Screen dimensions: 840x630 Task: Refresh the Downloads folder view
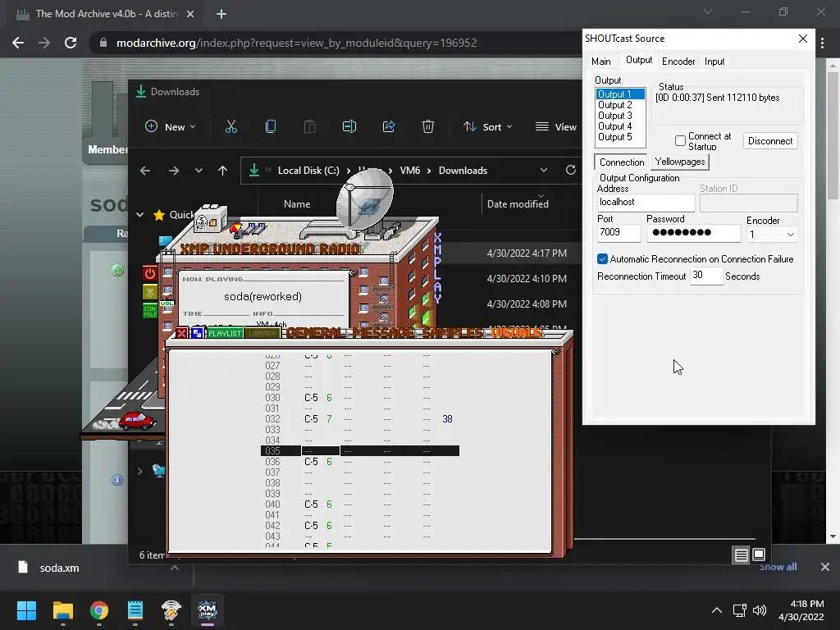point(571,170)
